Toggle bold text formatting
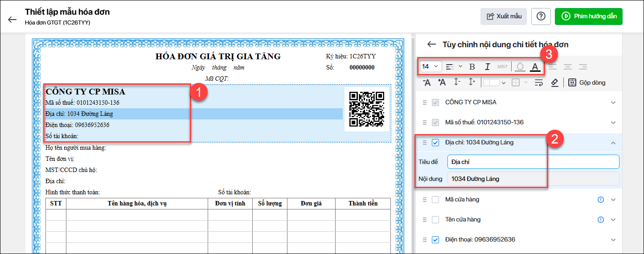The image size is (644, 254). 472,67
